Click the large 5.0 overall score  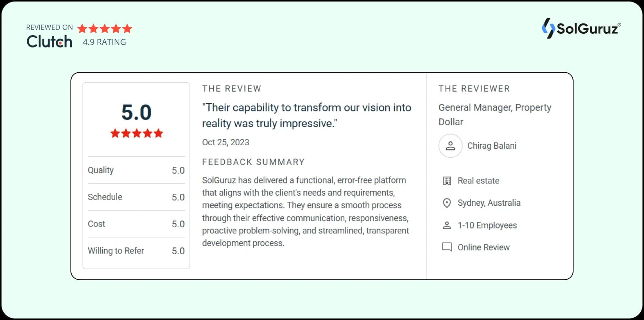click(136, 112)
